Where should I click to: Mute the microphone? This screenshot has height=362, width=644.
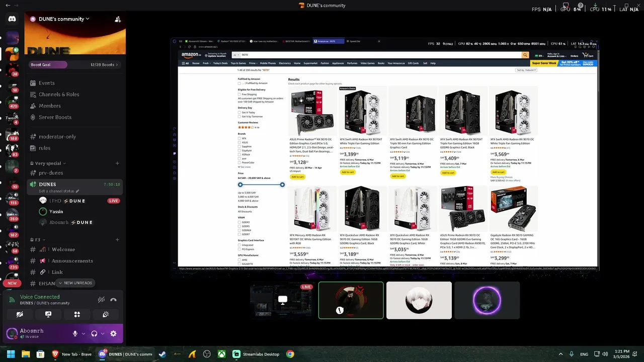(75, 333)
